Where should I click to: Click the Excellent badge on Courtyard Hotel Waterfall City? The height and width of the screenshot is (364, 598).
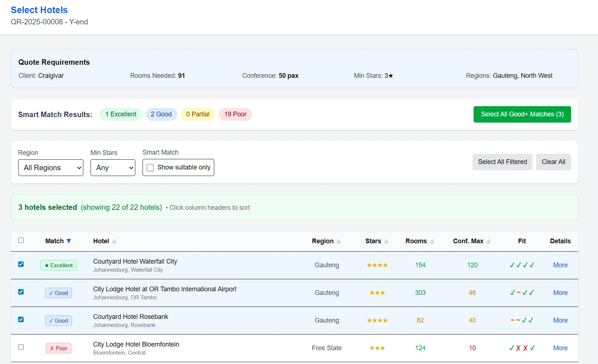coord(58,265)
